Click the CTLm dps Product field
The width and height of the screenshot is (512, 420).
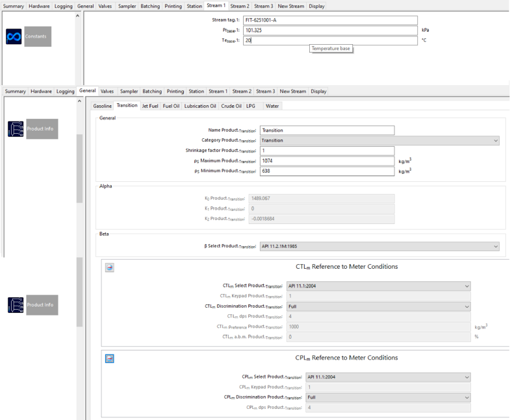[379, 317]
